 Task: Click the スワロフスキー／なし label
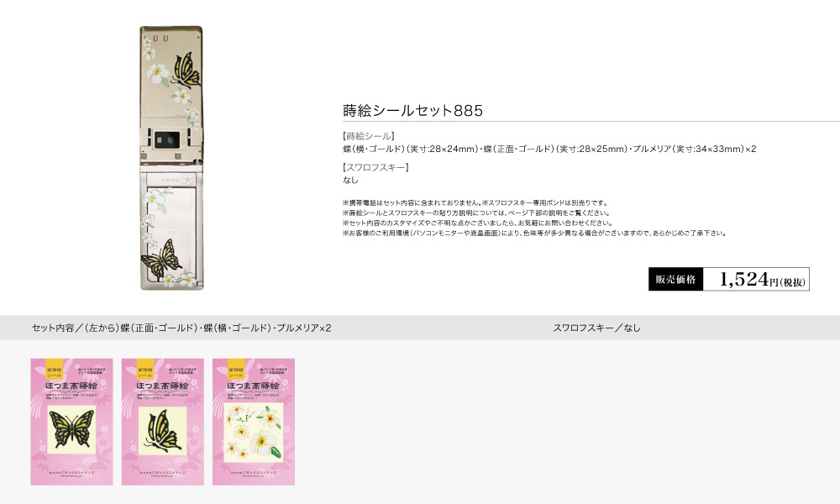[x=596, y=328]
